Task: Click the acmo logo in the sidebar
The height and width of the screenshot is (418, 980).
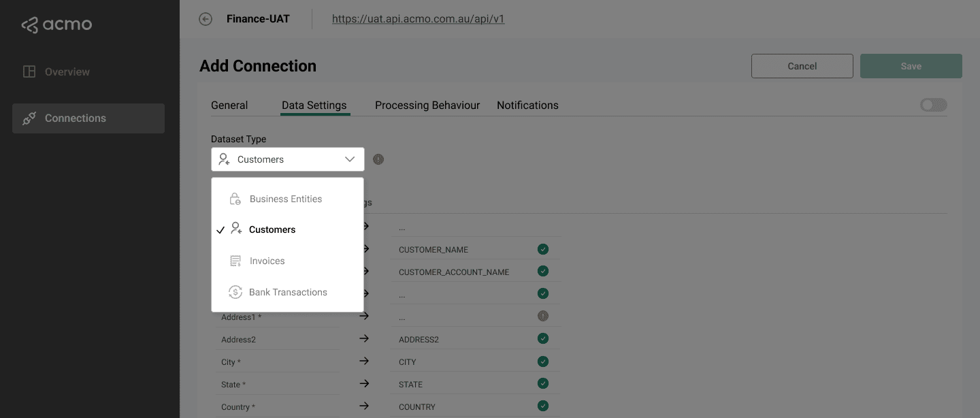Action: pyautogui.click(x=56, y=24)
